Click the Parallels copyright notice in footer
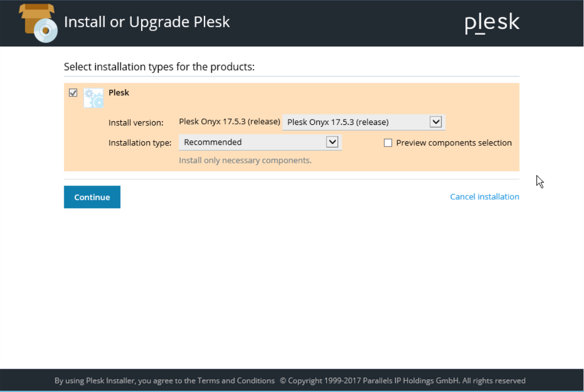Image resolution: width=584 pixels, height=392 pixels. tap(403, 380)
